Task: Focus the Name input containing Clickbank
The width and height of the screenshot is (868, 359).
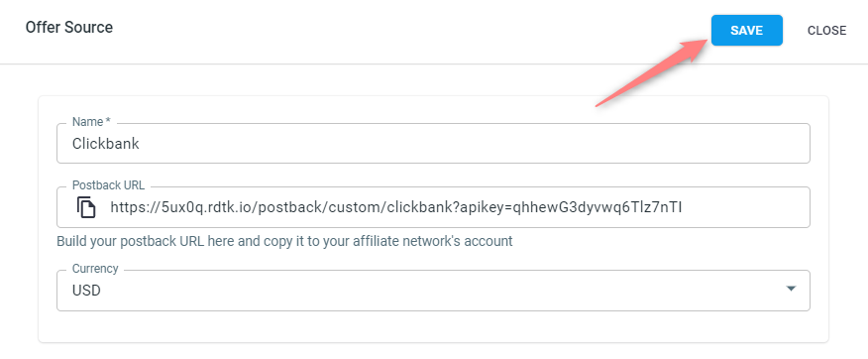Action: click(433, 144)
